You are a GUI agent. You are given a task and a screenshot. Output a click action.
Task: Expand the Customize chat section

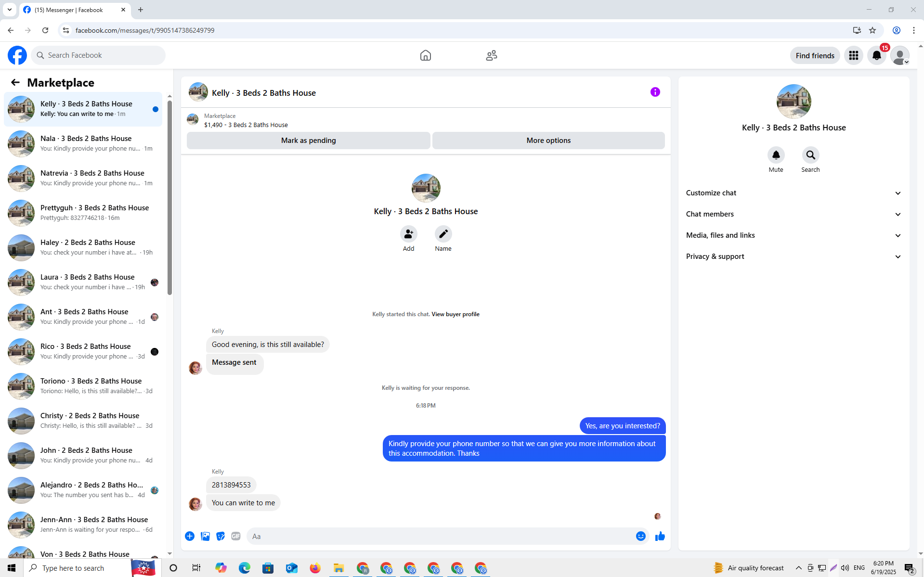794,193
